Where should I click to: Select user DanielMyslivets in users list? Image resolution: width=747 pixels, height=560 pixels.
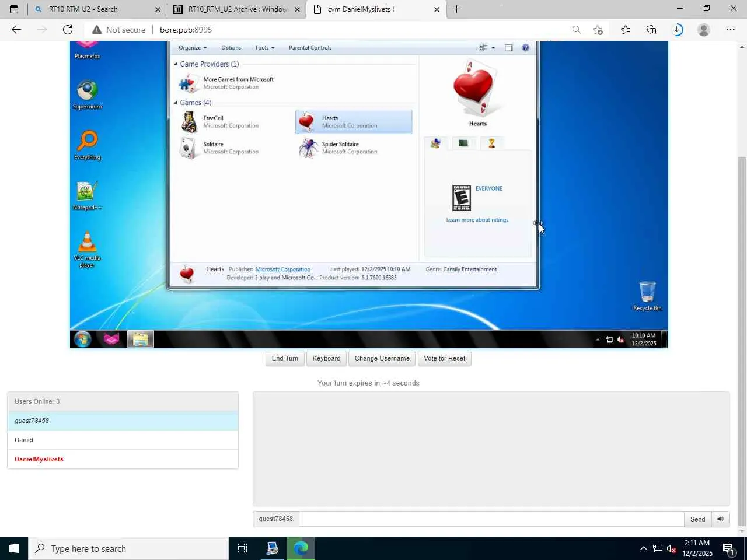[123, 459]
